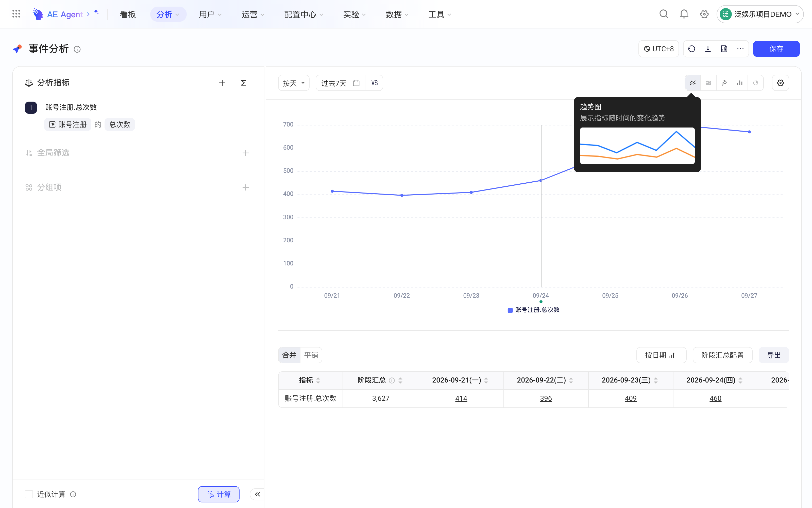The height and width of the screenshot is (508, 812).
Task: Open the chart settings gear
Action: coord(781,83)
